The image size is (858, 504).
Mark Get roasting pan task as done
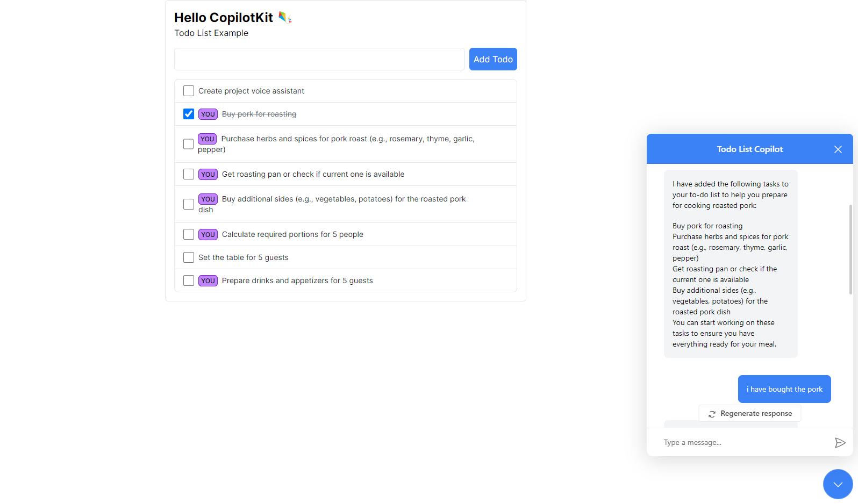189,174
